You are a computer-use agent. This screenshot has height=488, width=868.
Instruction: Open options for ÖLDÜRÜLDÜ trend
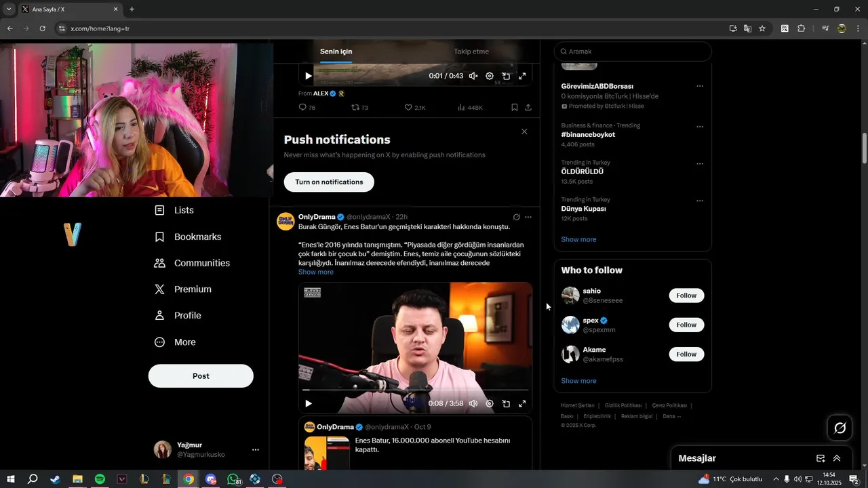point(700,164)
